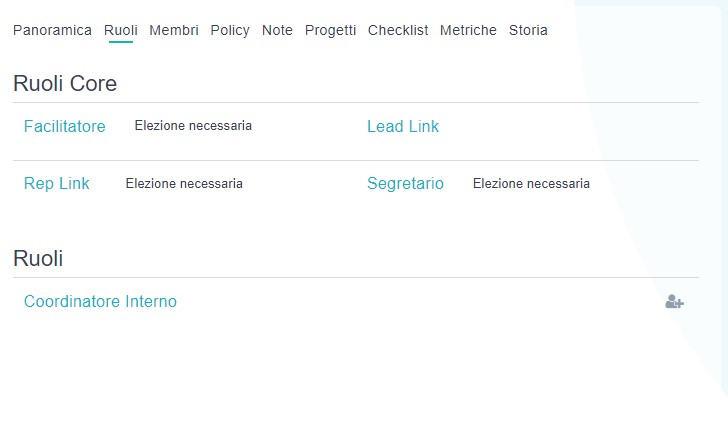This screenshot has height=443, width=728.
Task: View the Metriche tab
Action: pyautogui.click(x=468, y=31)
